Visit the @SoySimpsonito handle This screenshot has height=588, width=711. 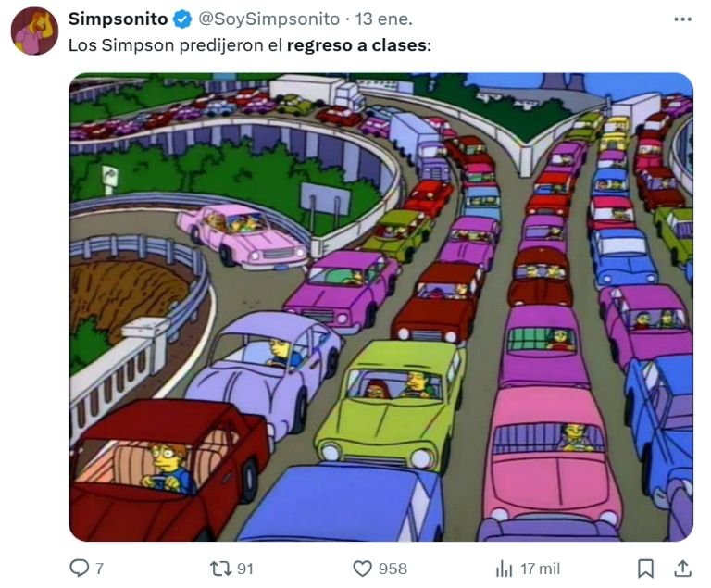click(268, 19)
